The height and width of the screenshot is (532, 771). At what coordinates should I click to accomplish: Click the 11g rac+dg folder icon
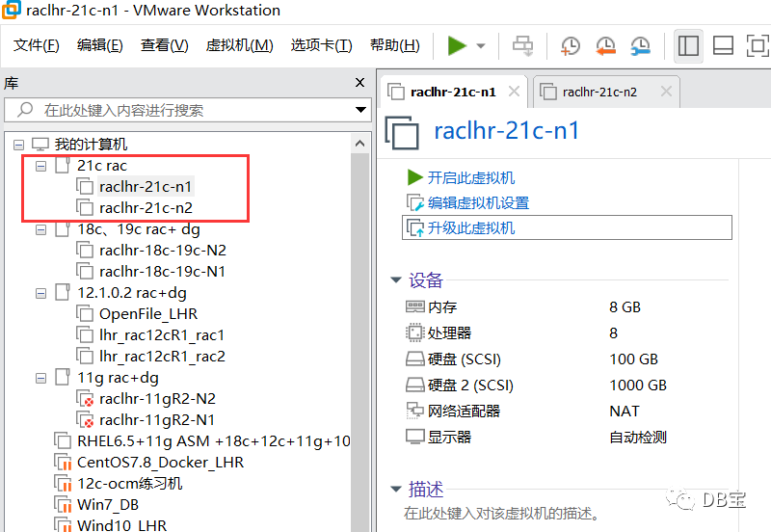point(63,377)
